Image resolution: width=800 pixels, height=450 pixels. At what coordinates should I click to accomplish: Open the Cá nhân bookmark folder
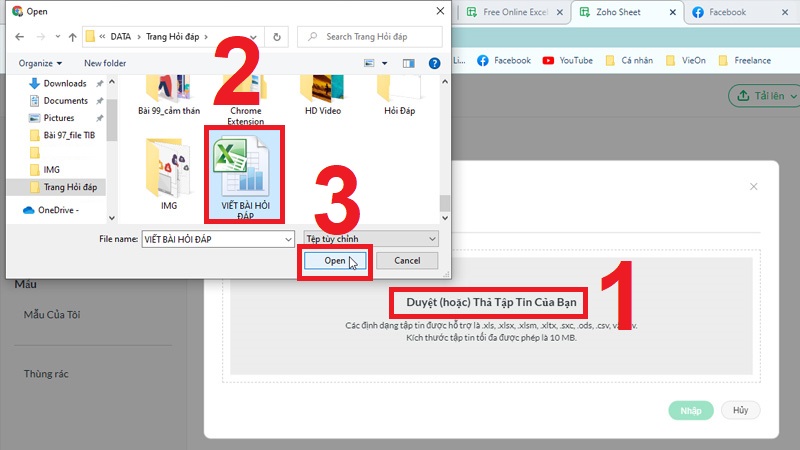(629, 60)
